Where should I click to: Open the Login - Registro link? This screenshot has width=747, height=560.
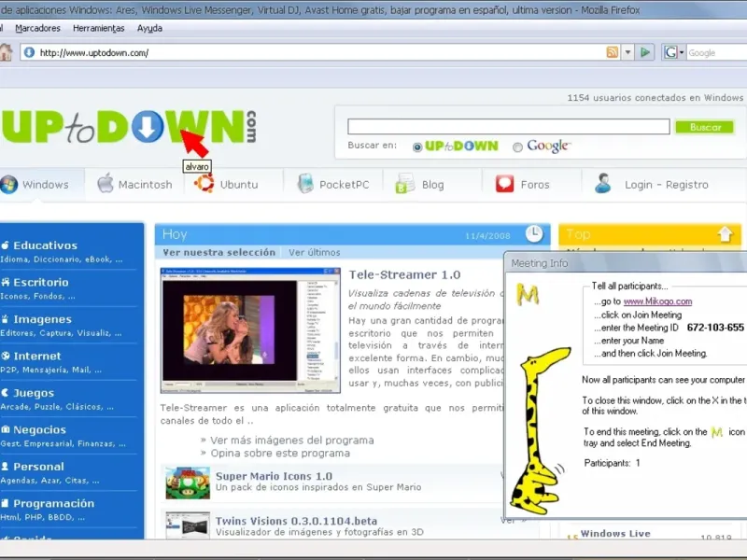667,185
